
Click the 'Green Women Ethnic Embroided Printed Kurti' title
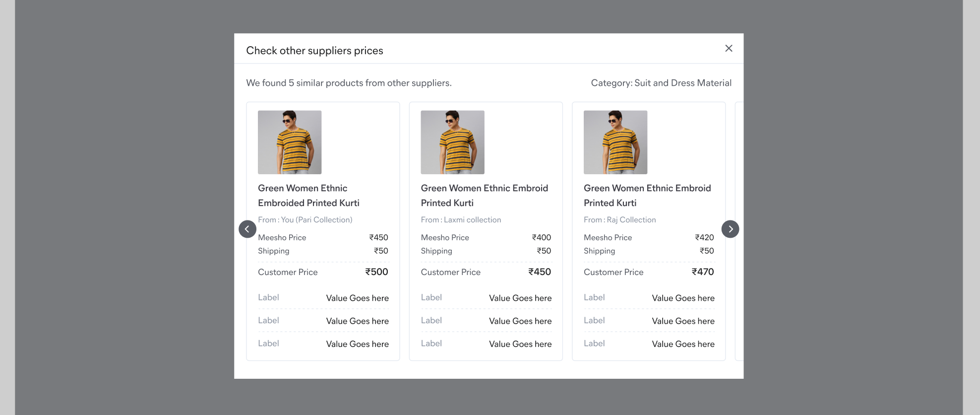[x=308, y=196]
